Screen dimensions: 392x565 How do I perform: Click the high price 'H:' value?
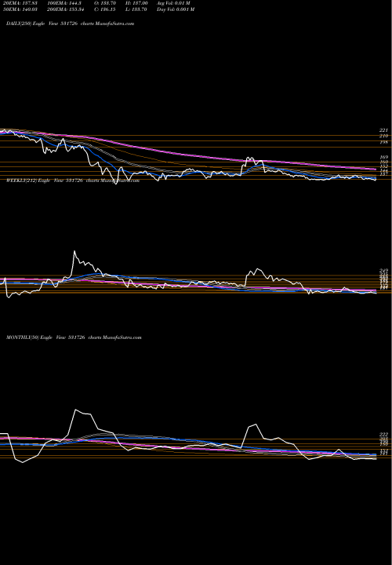(x=140, y=3)
